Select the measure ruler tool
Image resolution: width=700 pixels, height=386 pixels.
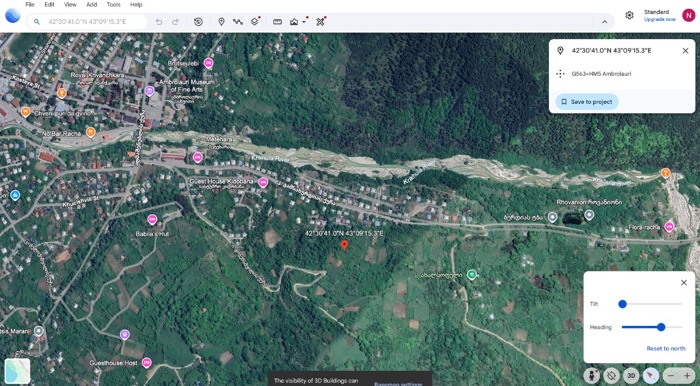(277, 22)
